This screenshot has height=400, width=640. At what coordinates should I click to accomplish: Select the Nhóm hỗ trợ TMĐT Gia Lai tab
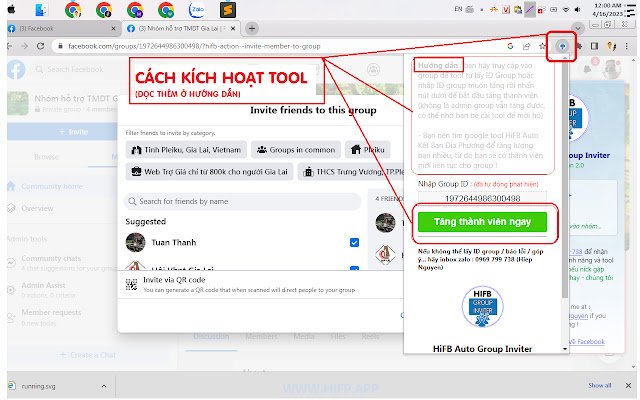click(x=181, y=29)
